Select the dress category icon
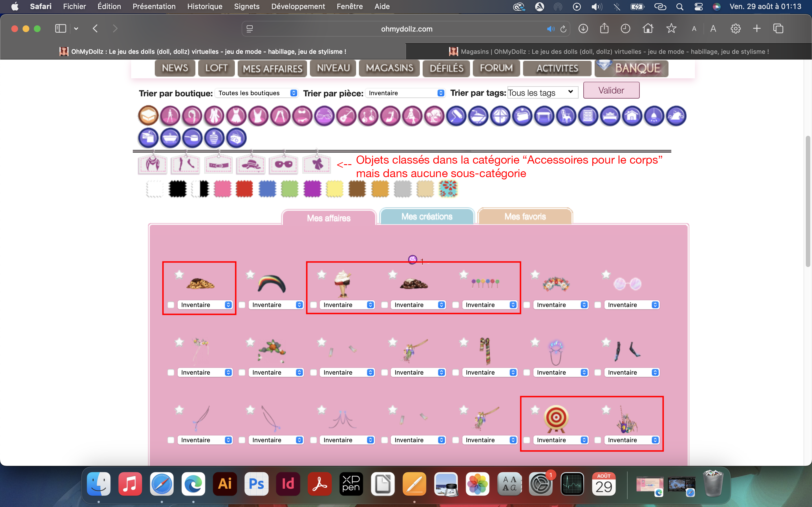Image resolution: width=812 pixels, height=507 pixels. point(236,116)
